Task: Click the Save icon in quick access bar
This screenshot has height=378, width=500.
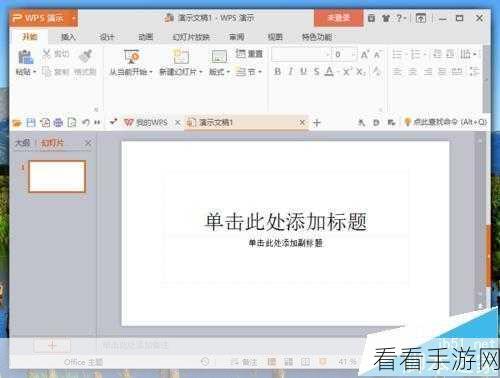Action: coord(31,123)
